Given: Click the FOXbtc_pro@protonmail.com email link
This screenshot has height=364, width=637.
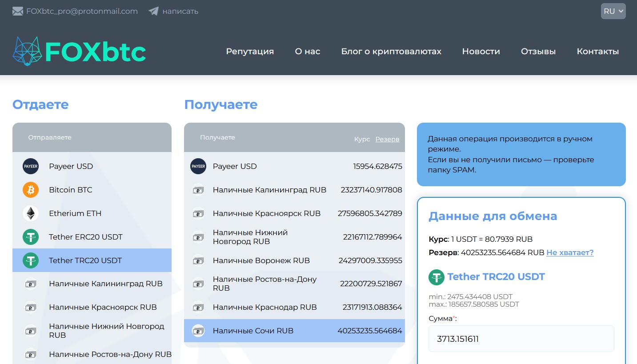Looking at the screenshot, I should (82, 11).
